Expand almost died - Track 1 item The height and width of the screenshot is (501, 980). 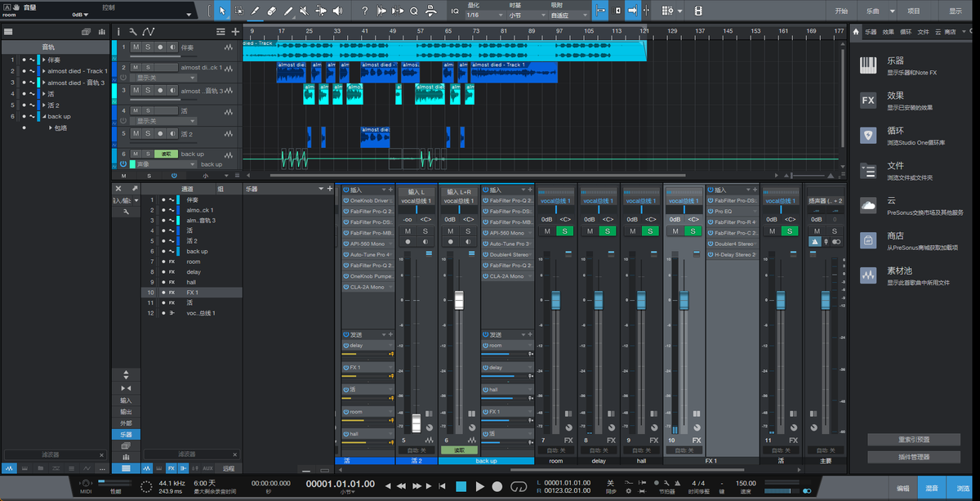tap(44, 71)
